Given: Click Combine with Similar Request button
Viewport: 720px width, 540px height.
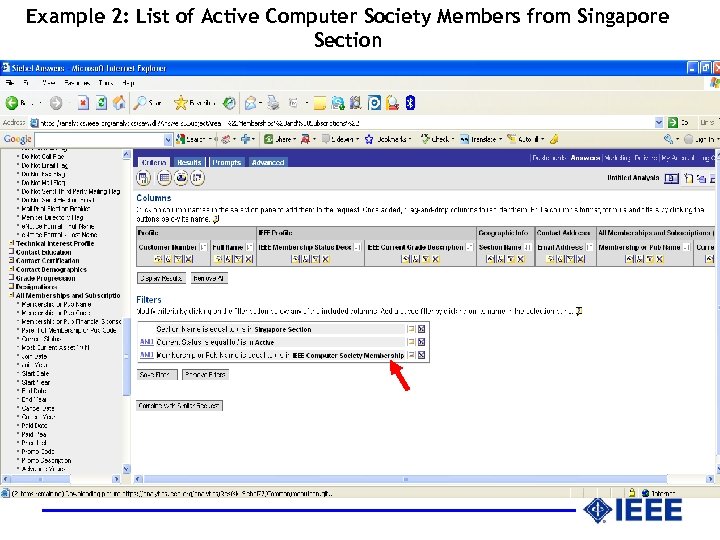Looking at the screenshot, I should (x=180, y=405).
